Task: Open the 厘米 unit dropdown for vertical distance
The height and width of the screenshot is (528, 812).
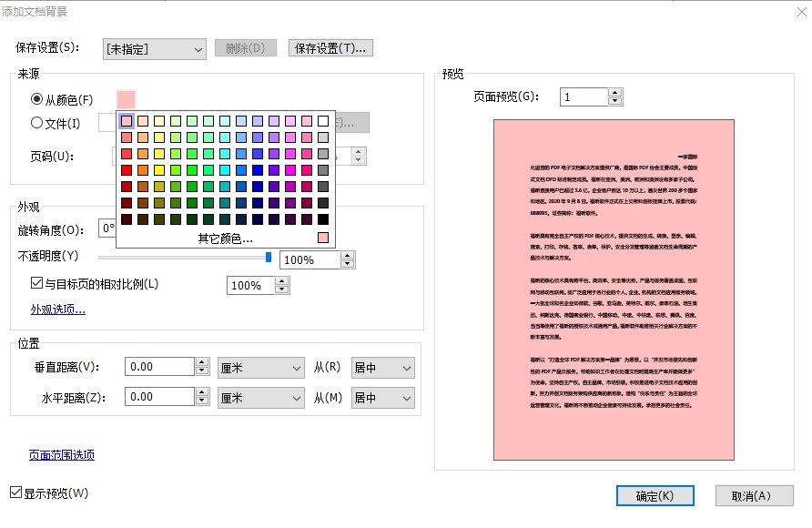Action: click(260, 367)
